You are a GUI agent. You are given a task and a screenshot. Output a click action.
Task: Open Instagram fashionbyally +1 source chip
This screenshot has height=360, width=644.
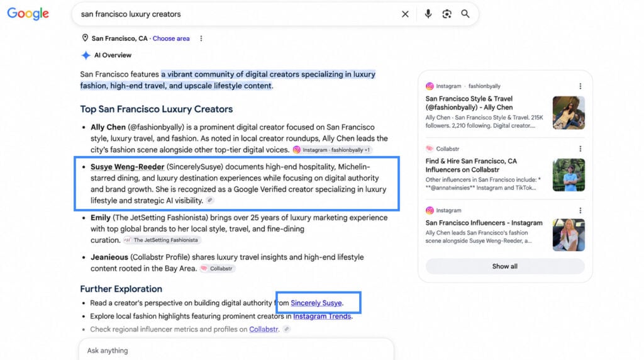332,150
